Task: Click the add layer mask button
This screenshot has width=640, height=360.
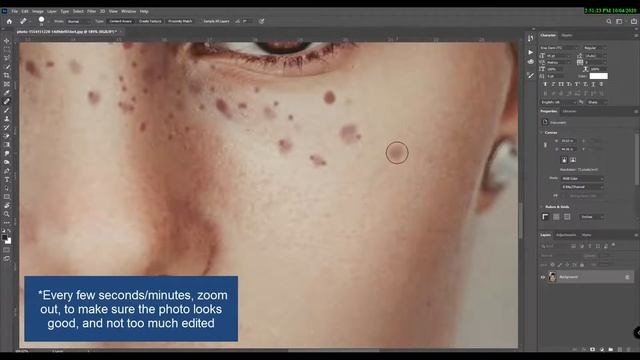Action: pyautogui.click(x=593, y=350)
